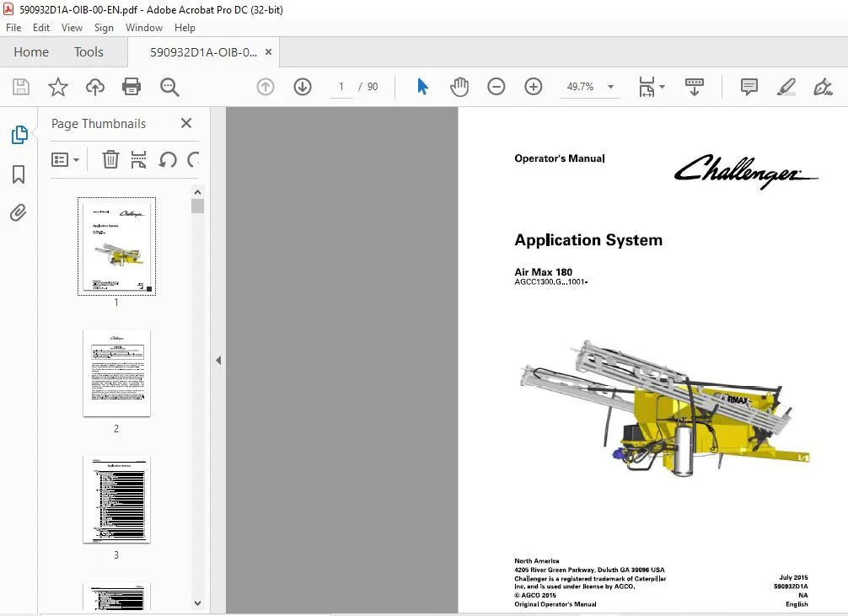Open the Sign menu

[x=104, y=28]
